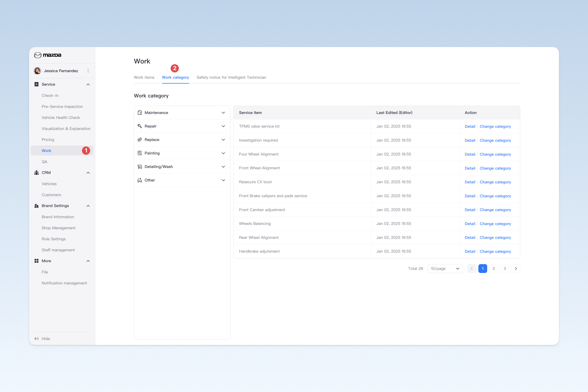Click the Repair wrench icon

[x=140, y=126]
